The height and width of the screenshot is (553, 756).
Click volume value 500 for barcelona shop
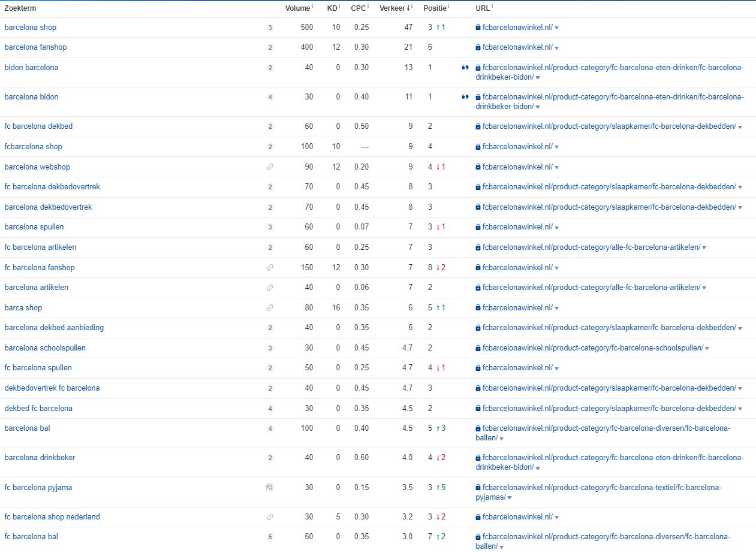306,28
